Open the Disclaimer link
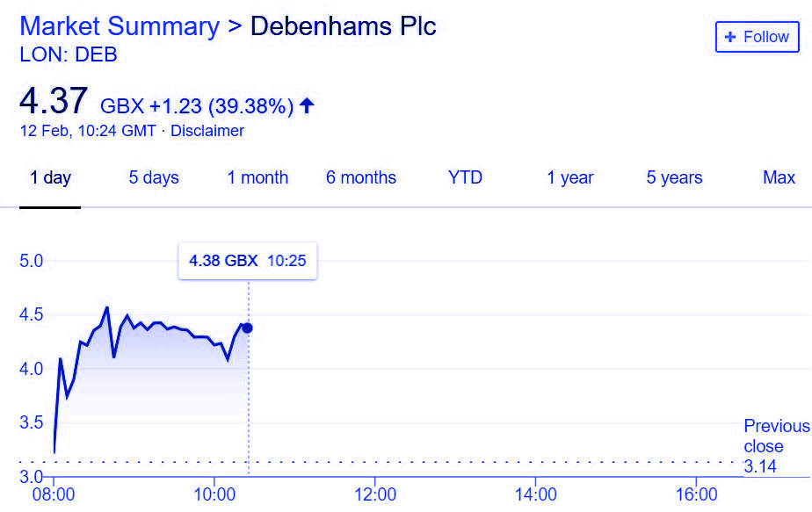The height and width of the screenshot is (512, 812). [x=207, y=131]
